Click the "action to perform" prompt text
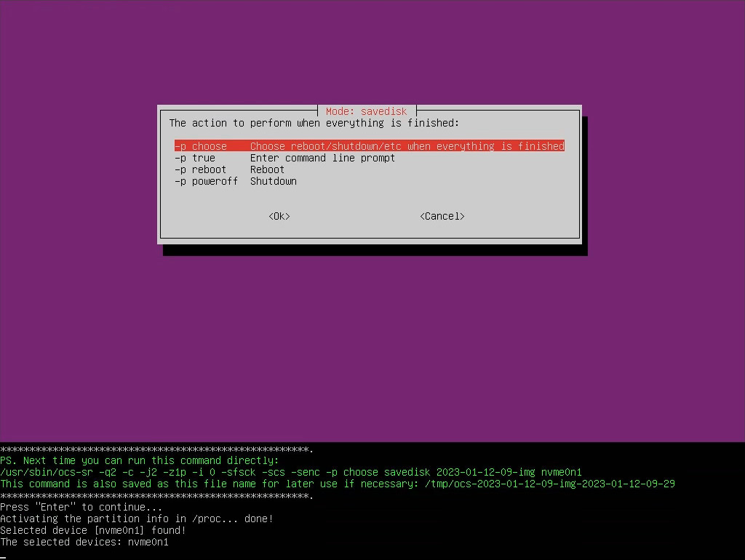 click(314, 123)
